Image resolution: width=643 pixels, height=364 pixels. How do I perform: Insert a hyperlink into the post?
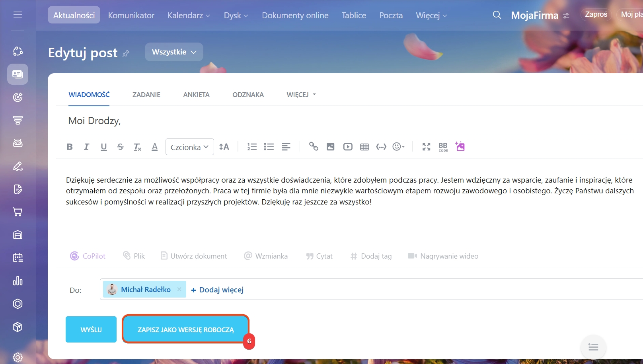[x=314, y=147]
